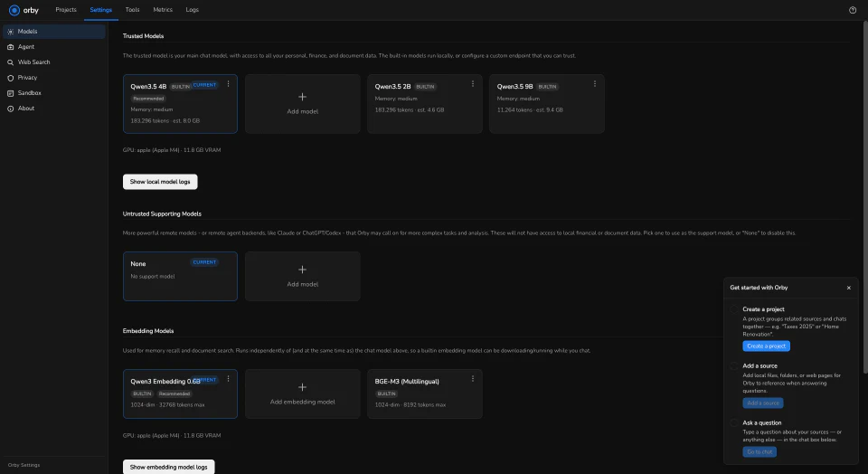Click Add model under Untrusted Supporting Models
Screen dimensions: 868x474
pos(302,276)
